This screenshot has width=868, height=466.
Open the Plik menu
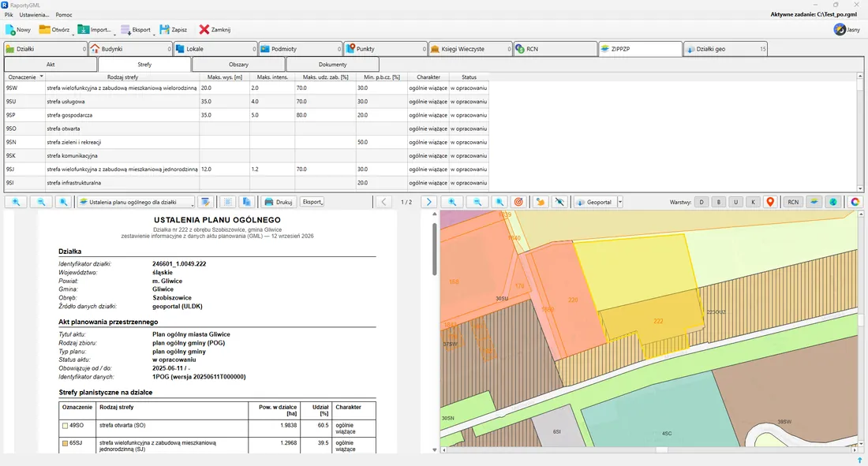(9, 15)
